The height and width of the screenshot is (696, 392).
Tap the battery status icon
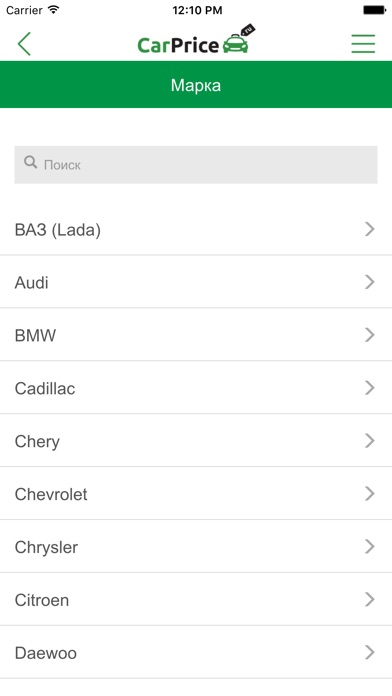(374, 10)
